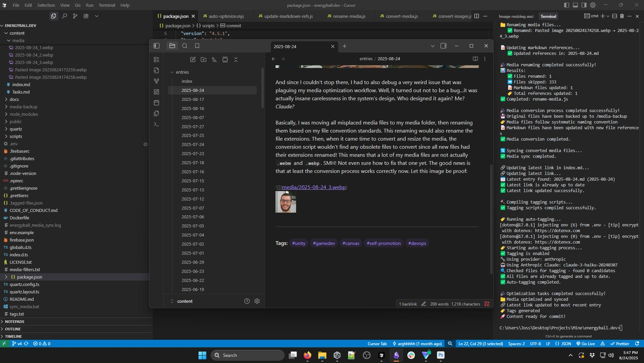Open Obsidian graph view ribbon icon
Screen dimensions: 644x363
click(157, 81)
